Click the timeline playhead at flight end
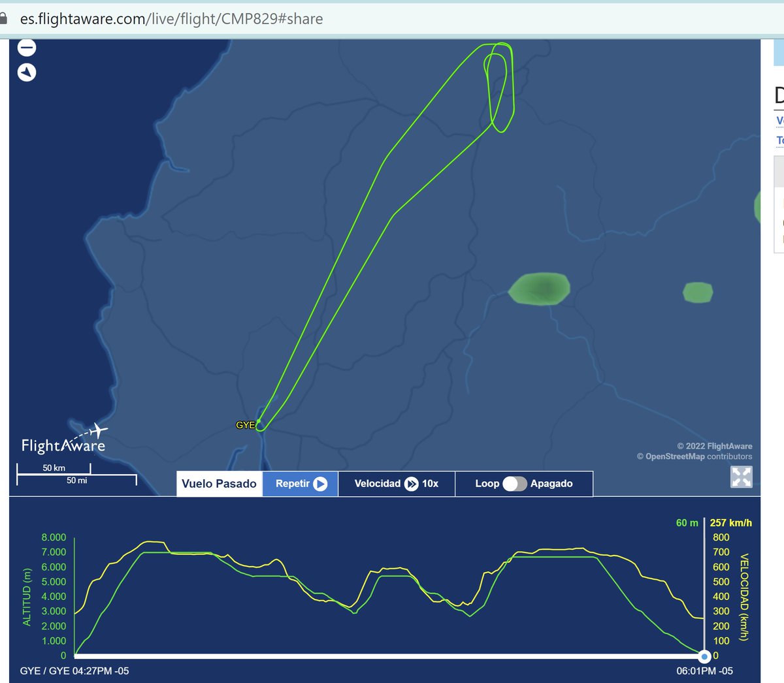Viewport: 784px width, 683px height. 704,656
